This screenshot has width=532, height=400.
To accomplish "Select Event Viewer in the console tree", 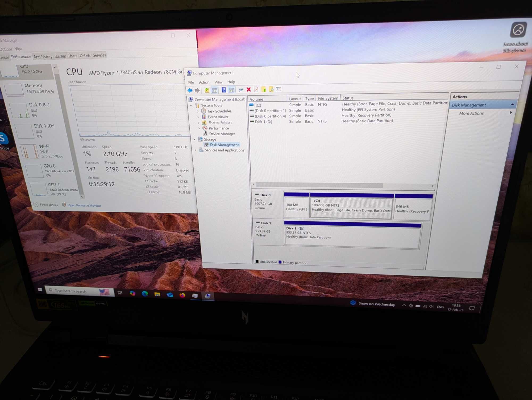I will [x=218, y=117].
